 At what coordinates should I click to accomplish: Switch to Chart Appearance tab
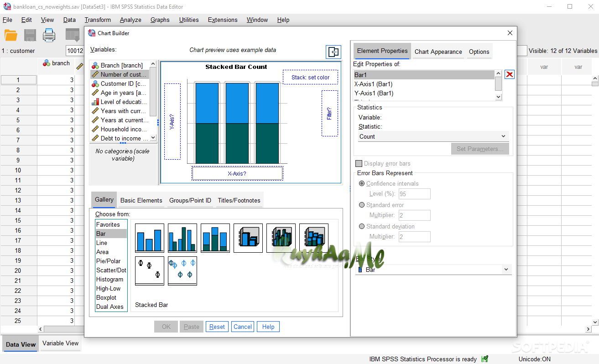[x=438, y=52]
